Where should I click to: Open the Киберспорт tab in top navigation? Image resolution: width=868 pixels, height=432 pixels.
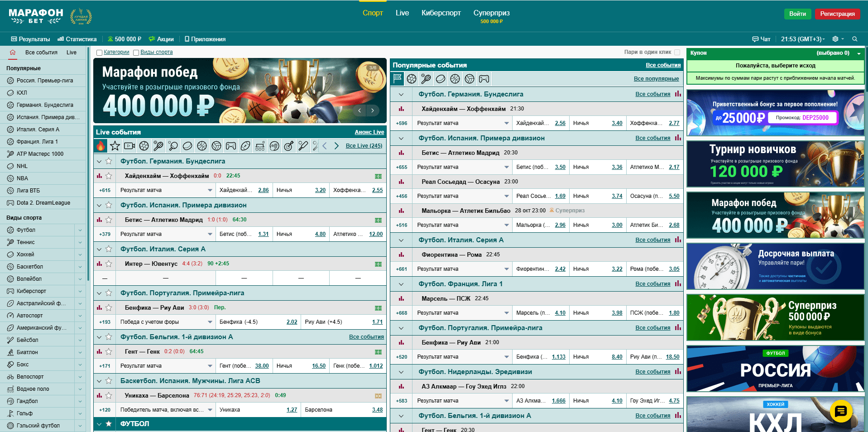(x=441, y=13)
